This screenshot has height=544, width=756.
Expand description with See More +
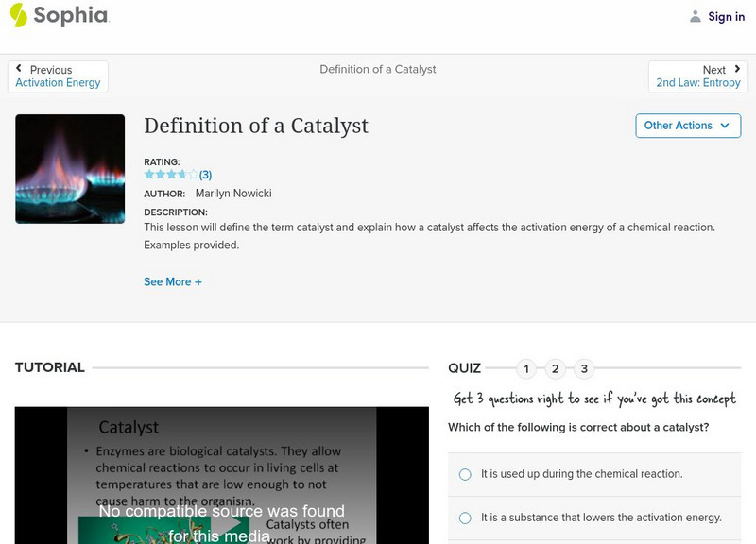click(173, 281)
